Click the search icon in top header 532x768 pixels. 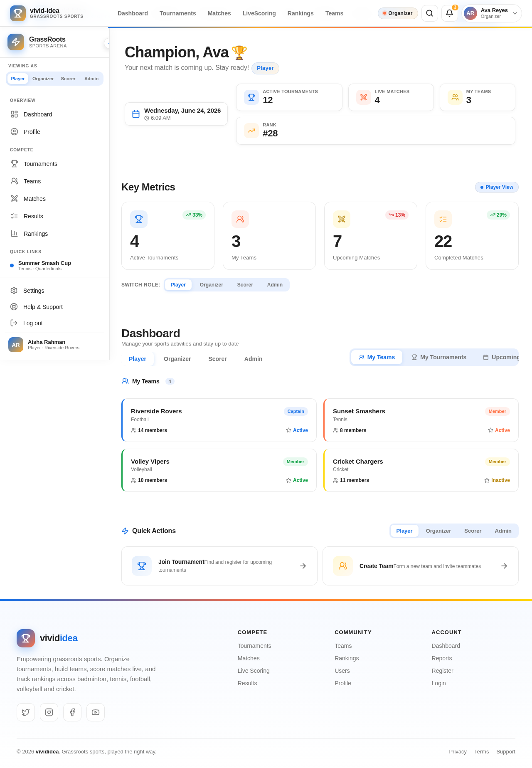pyautogui.click(x=430, y=13)
